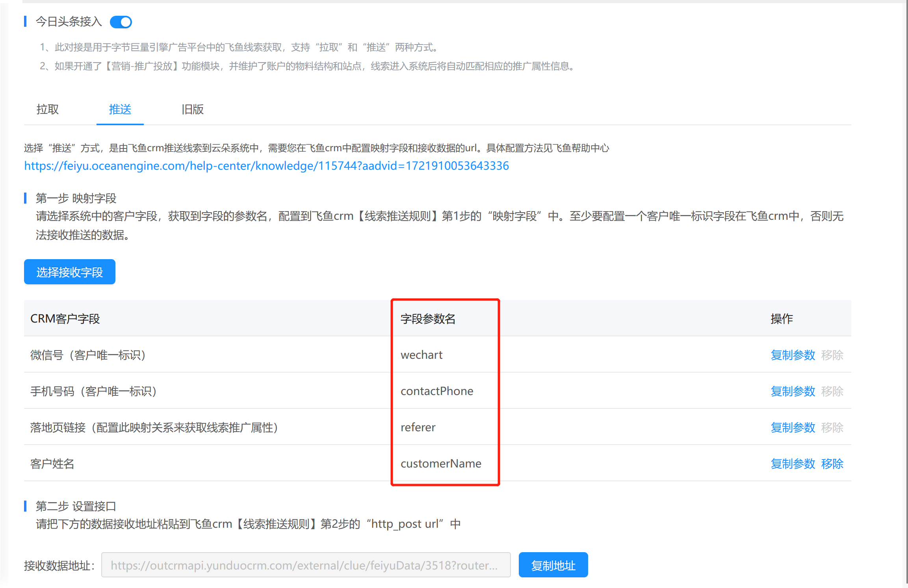The width and height of the screenshot is (908, 588).
Task: Open the 旧版 tab
Action: coord(192,109)
